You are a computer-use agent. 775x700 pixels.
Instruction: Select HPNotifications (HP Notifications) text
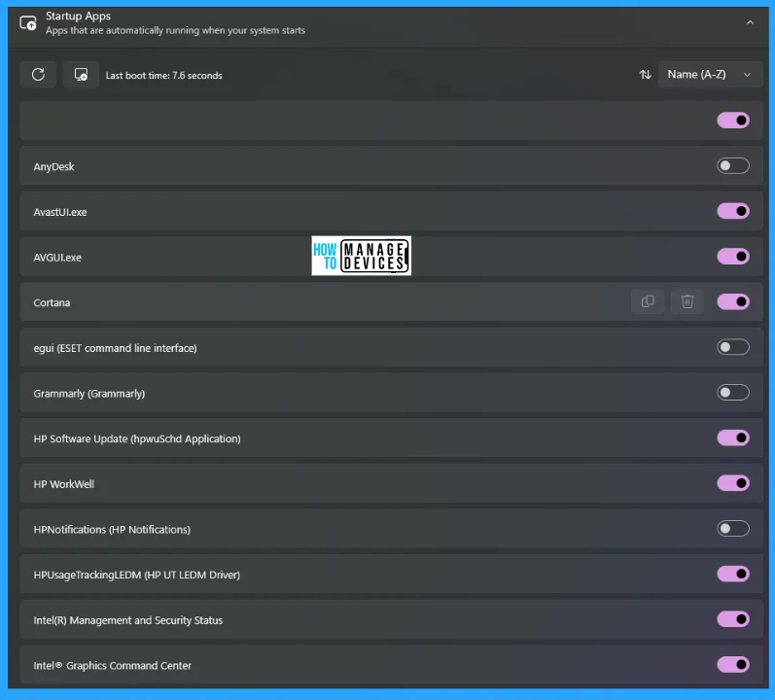(x=112, y=530)
